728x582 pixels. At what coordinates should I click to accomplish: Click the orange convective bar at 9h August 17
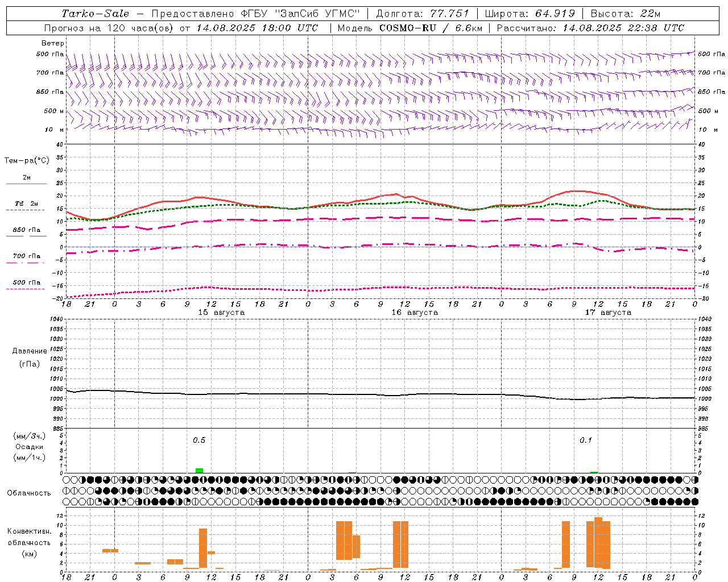[x=566, y=544]
